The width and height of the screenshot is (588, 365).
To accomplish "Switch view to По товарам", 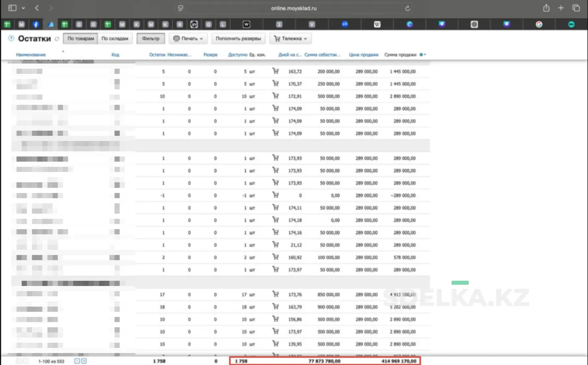I will click(80, 38).
